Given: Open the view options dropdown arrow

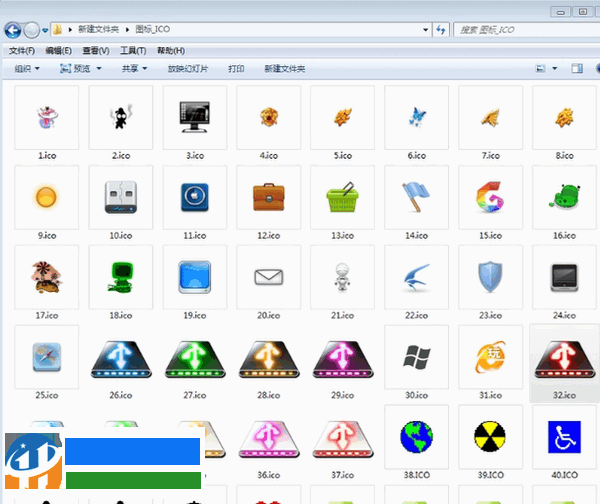Looking at the screenshot, I should coord(555,69).
